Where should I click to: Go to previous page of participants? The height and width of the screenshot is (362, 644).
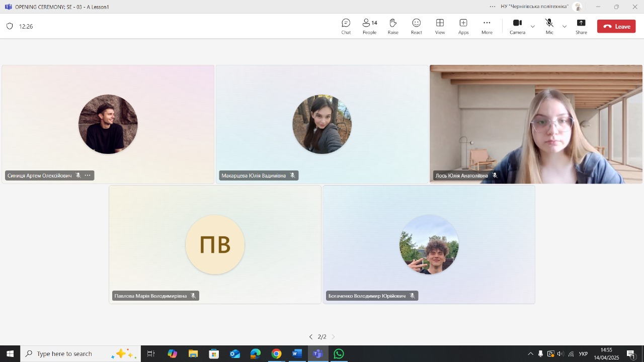tap(310, 337)
